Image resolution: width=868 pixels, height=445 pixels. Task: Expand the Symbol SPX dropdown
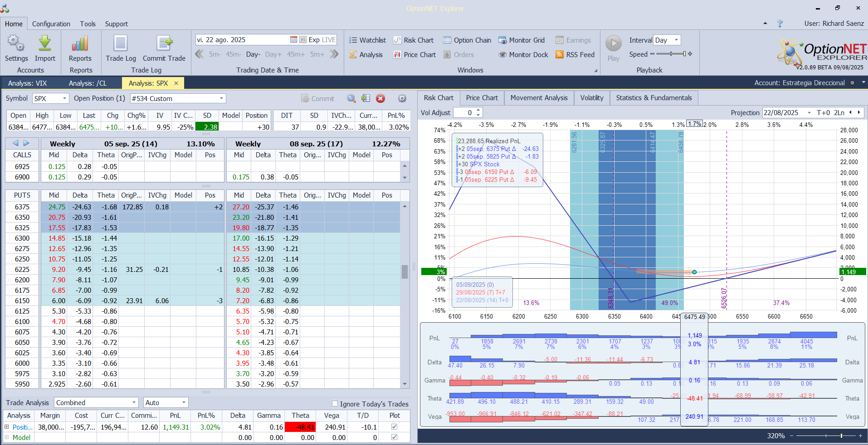(x=64, y=98)
